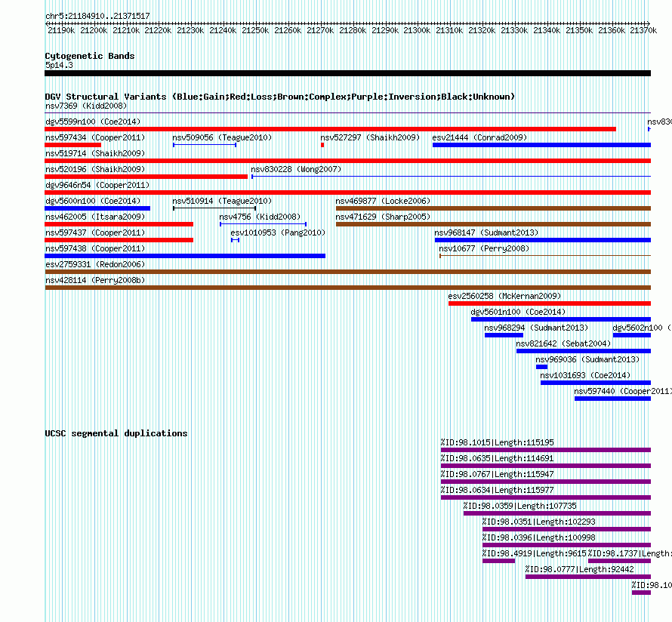Image resolution: width=672 pixels, height=622 pixels.
Task: Click the %ID:98.0635|Length:114691 duplication label
Action: 497,458
